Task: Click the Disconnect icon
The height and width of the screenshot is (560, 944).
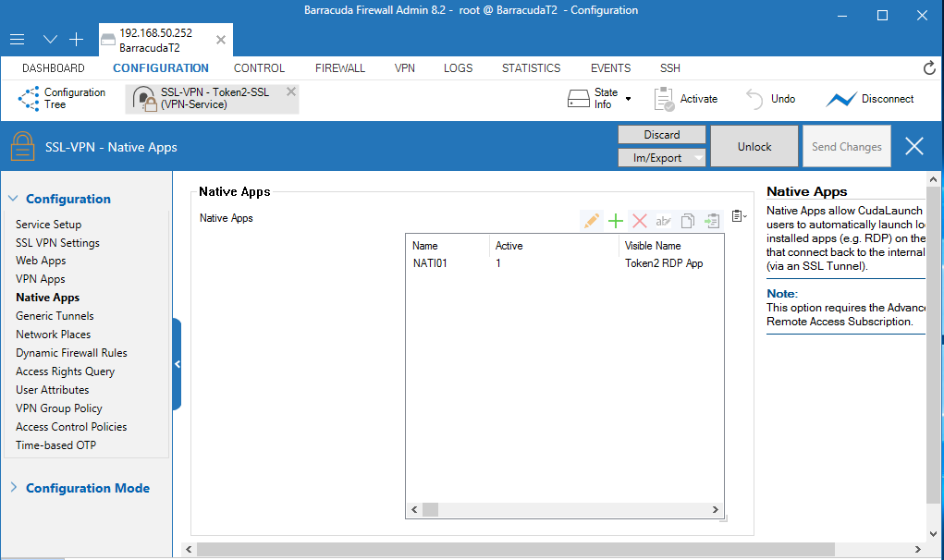Action: point(841,99)
